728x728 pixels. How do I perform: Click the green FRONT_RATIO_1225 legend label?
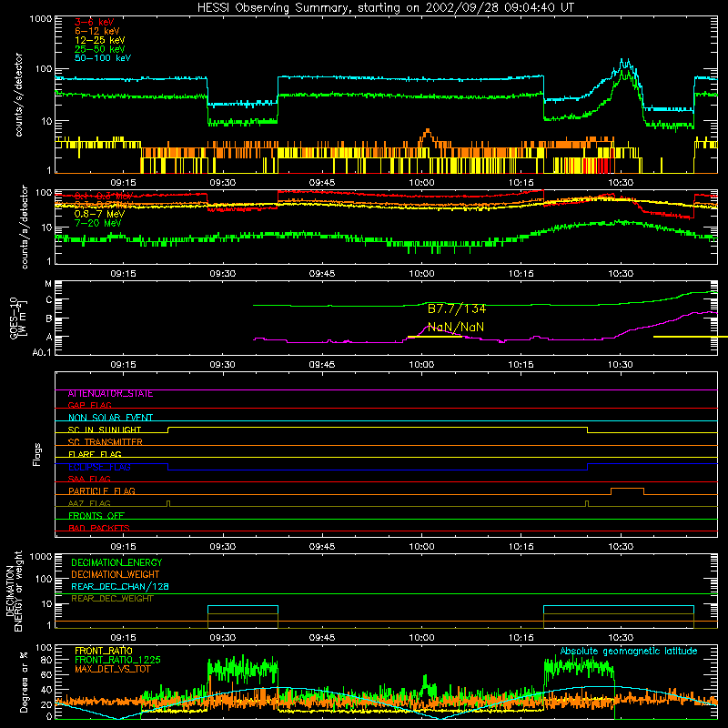(x=117, y=660)
